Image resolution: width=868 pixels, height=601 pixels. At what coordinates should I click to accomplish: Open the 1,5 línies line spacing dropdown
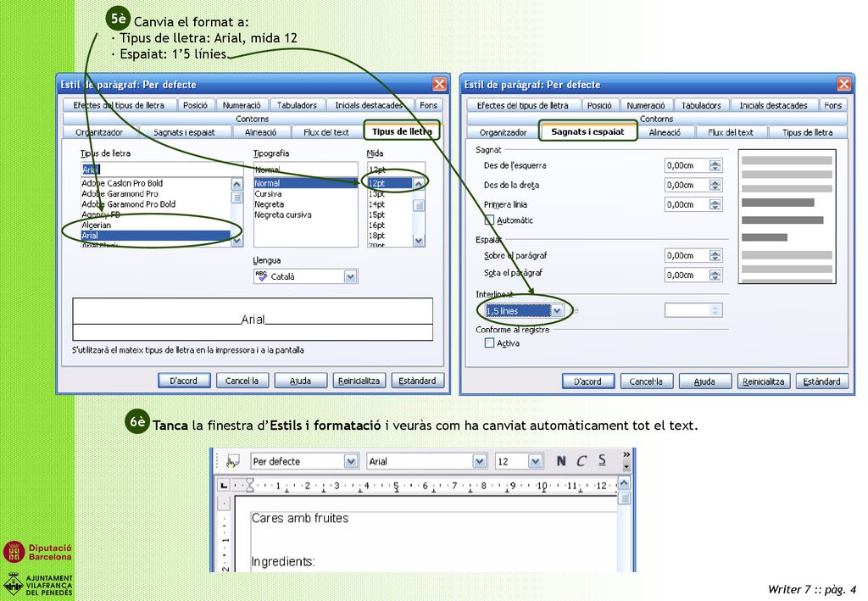[x=557, y=311]
